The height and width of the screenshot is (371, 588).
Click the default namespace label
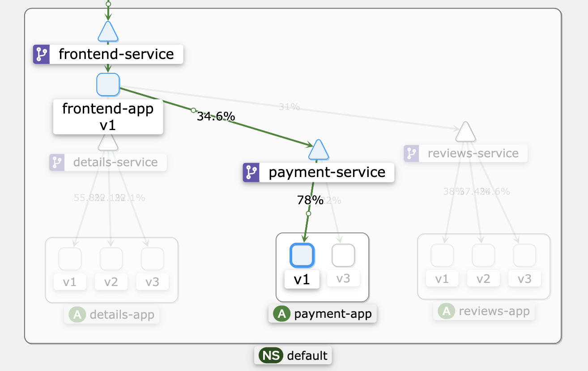point(307,356)
